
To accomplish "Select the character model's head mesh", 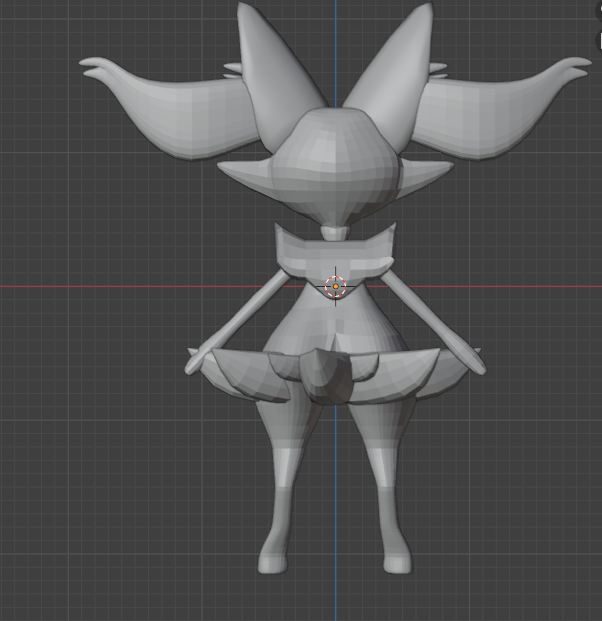I will tap(336, 166).
